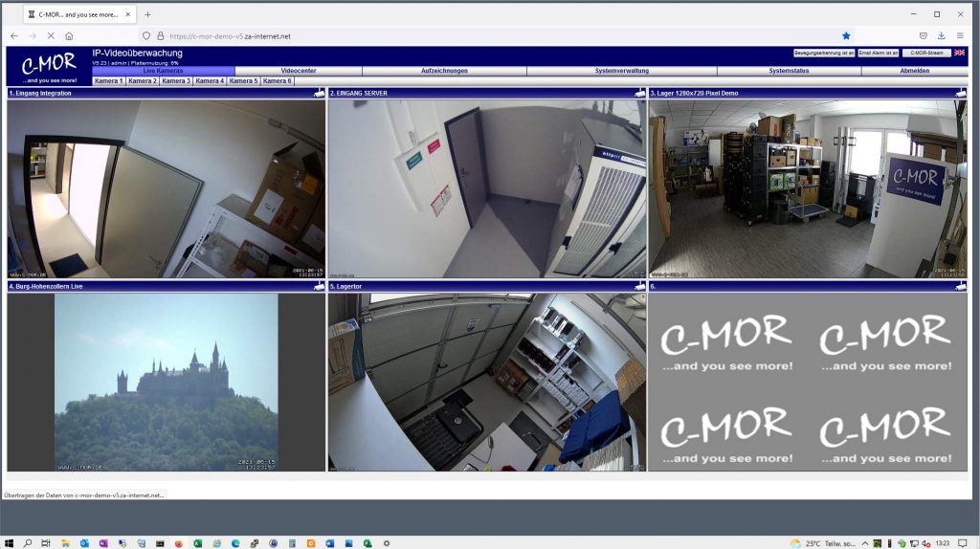
Task: Click camera icon in EINGANG SERVER header
Action: tap(640, 93)
